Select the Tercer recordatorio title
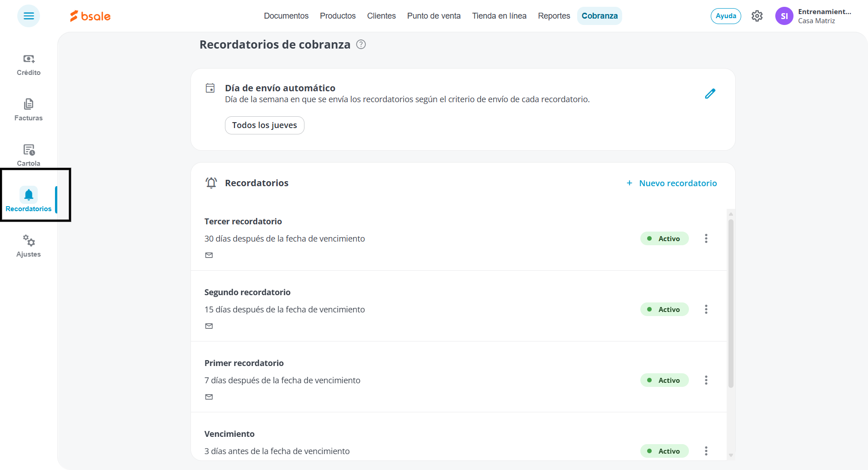Image resolution: width=868 pixels, height=470 pixels. tap(243, 221)
